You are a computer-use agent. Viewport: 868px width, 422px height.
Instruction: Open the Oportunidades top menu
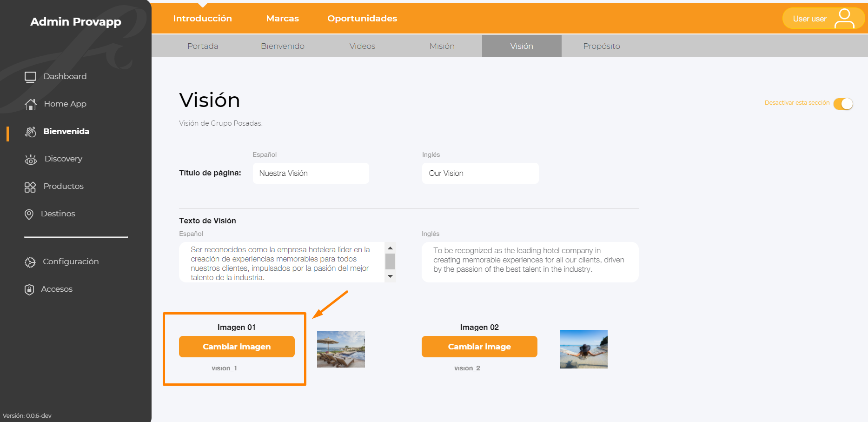362,18
